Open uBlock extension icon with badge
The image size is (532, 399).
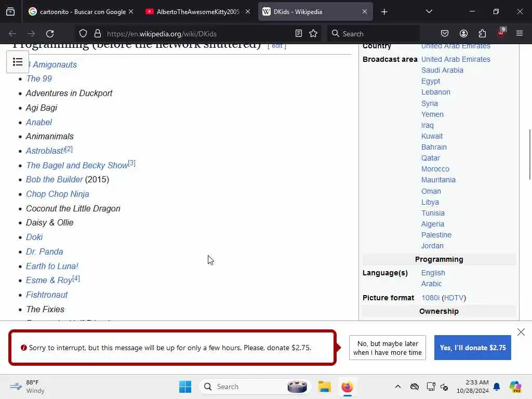pyautogui.click(x=501, y=33)
